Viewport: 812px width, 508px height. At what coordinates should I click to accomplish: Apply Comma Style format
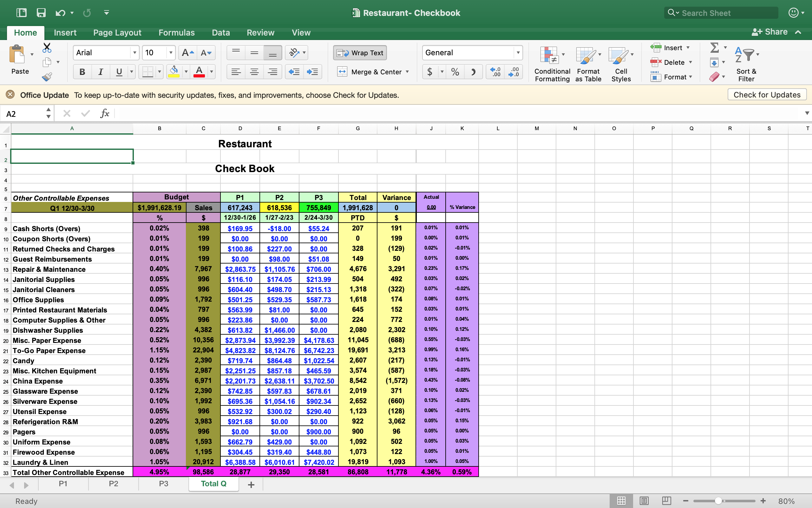[473, 72]
